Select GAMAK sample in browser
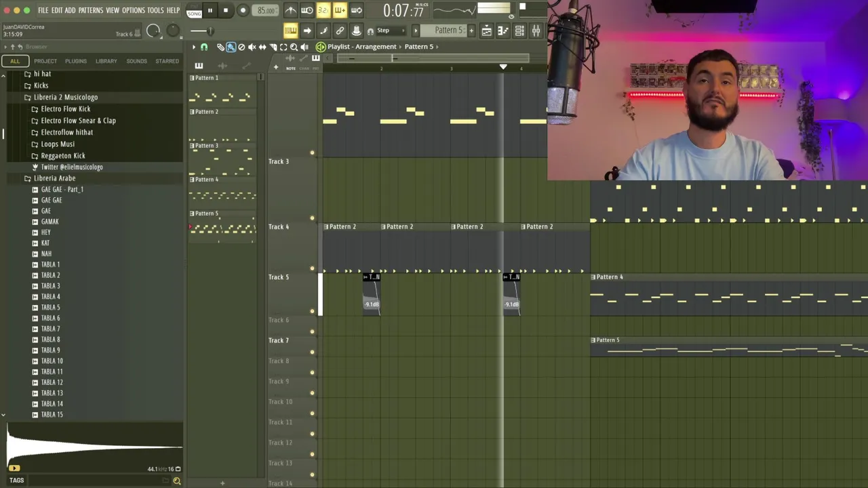This screenshot has height=488, width=868. tap(50, 222)
